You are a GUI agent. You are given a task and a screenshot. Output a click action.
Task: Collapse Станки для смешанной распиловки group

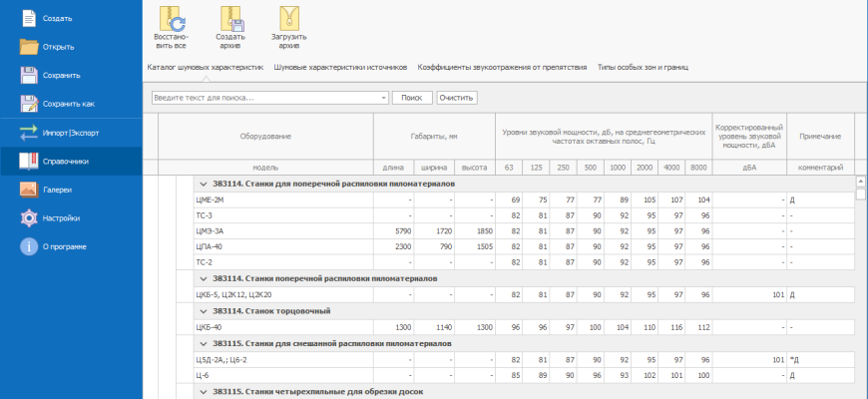(204, 343)
